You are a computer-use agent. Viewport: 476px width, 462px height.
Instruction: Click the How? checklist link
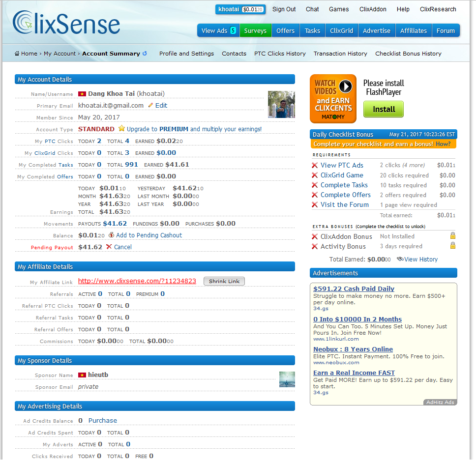point(443,144)
